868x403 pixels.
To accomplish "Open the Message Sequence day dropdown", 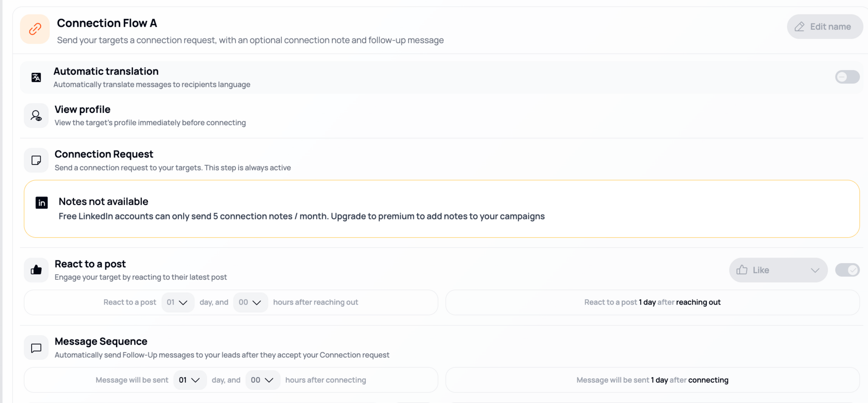I will (x=190, y=380).
